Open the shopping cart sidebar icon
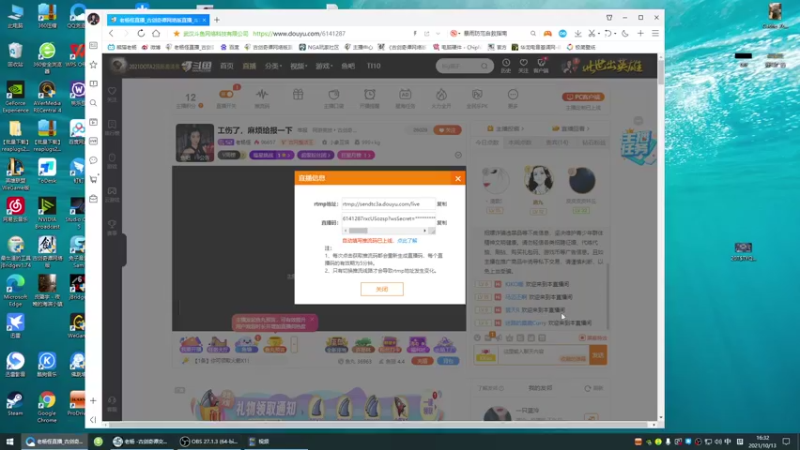 (x=93, y=179)
